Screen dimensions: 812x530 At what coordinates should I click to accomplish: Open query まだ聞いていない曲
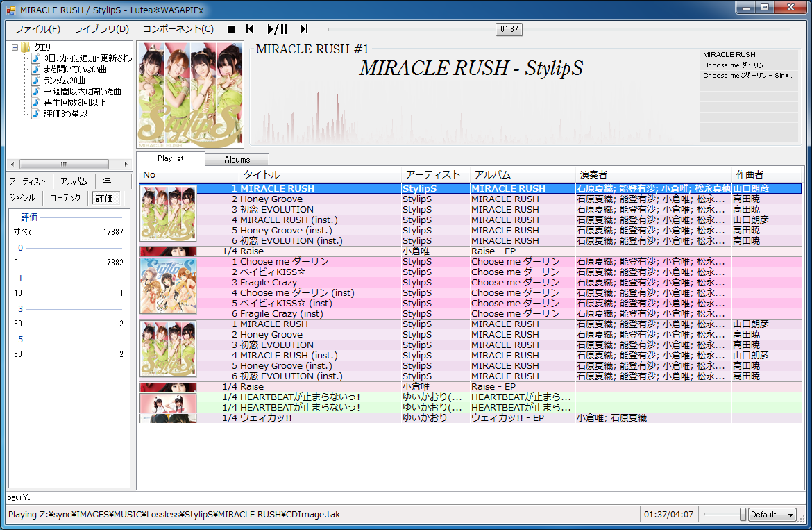pyautogui.click(x=75, y=69)
